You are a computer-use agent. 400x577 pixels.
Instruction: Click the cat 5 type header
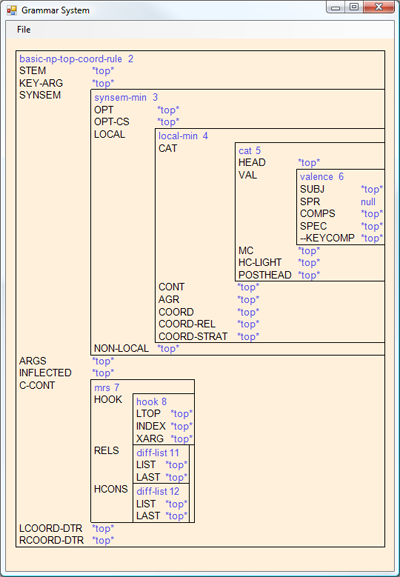pyautogui.click(x=249, y=151)
